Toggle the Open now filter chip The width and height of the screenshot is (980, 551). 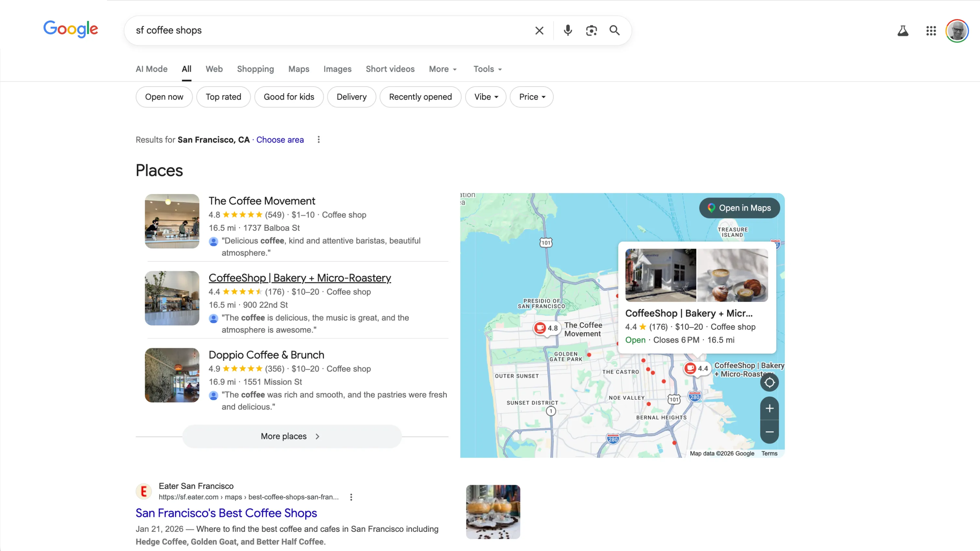click(164, 97)
